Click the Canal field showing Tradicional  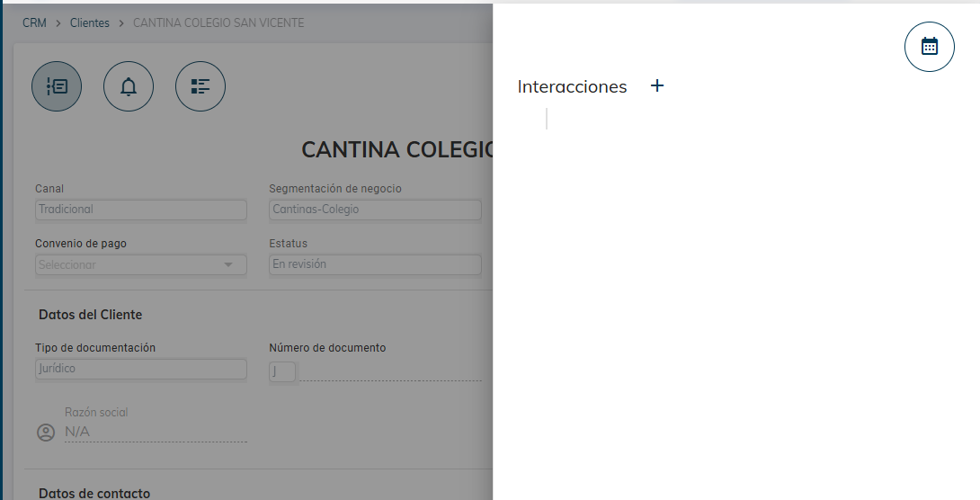pos(140,210)
